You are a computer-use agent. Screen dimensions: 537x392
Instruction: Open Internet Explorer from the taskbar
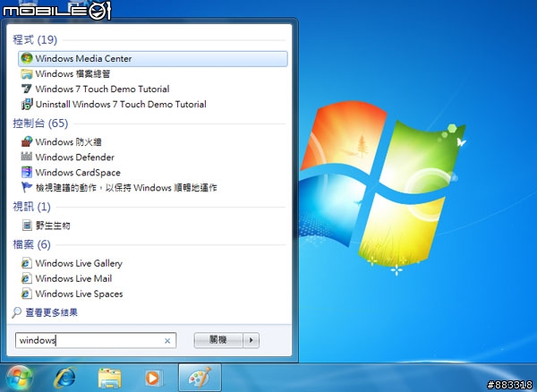[x=64, y=378]
